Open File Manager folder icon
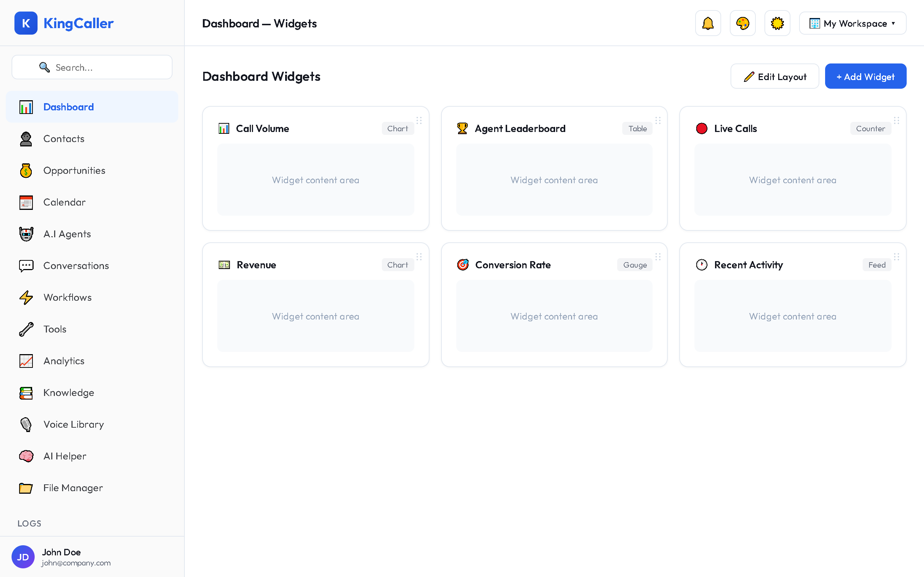The image size is (924, 577). point(26,488)
